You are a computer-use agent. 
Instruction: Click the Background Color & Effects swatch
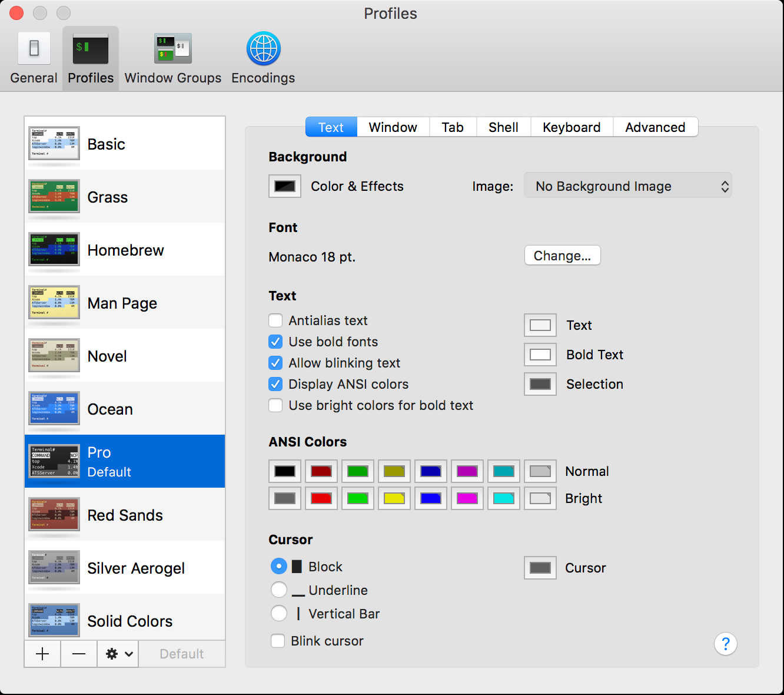(285, 186)
